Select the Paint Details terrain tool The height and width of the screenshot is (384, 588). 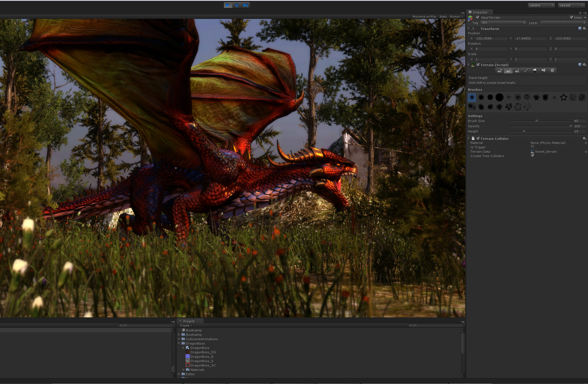click(x=543, y=71)
